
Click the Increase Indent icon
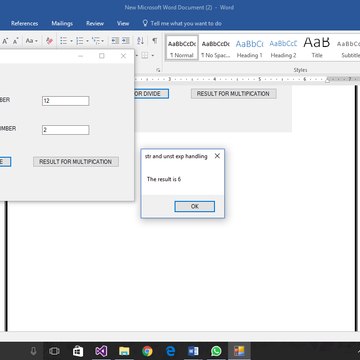[125, 41]
